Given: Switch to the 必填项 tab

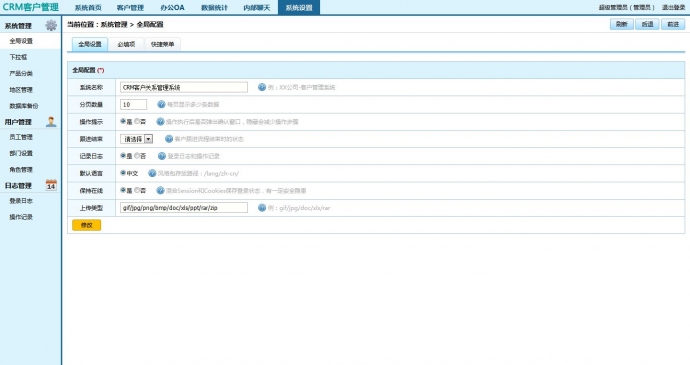Looking at the screenshot, I should click(x=126, y=44).
